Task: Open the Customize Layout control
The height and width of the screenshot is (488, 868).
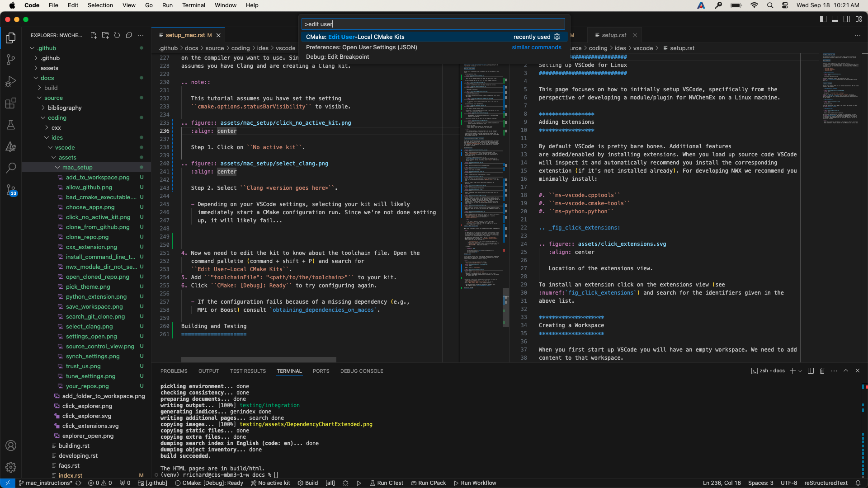Action: point(859,19)
